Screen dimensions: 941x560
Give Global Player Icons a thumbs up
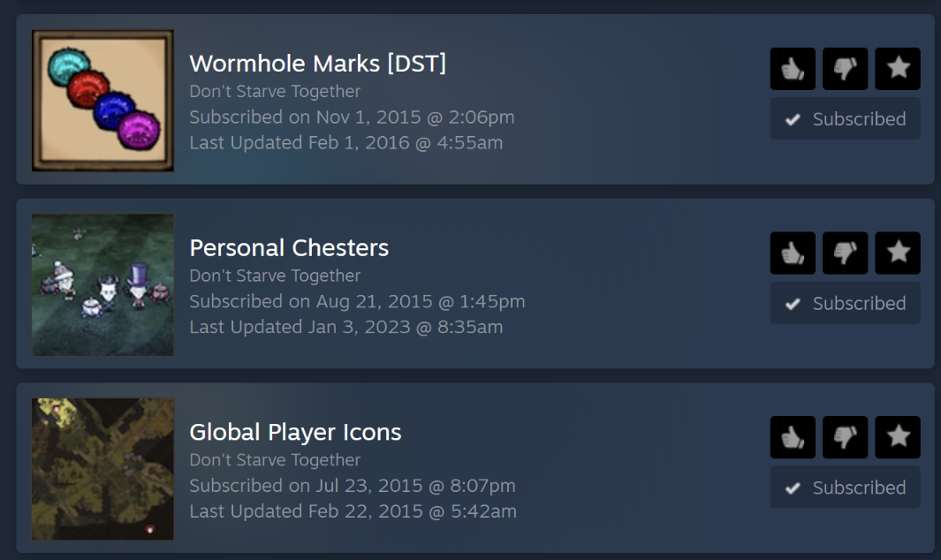[793, 438]
